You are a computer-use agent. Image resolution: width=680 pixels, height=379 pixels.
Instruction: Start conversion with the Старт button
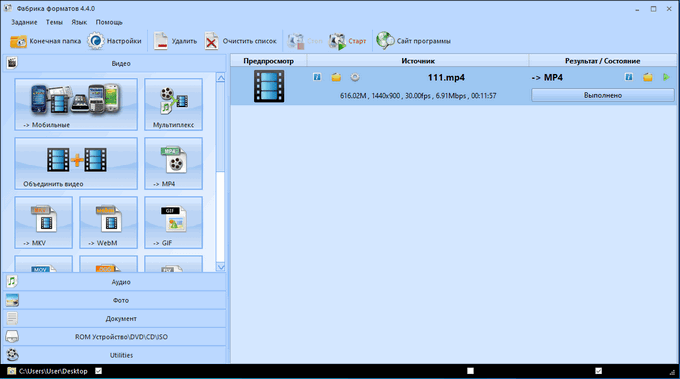tap(348, 41)
